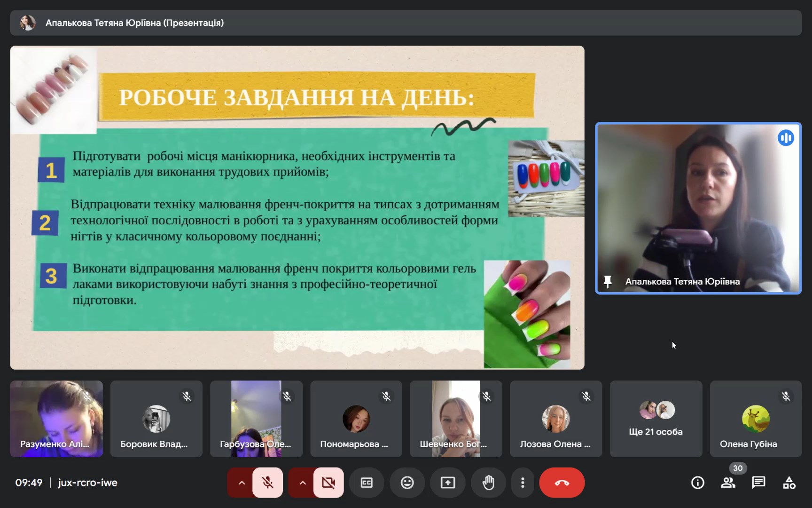Click meeting code jux-rcro-iwe
Screen dimensions: 812x508
click(x=88, y=483)
